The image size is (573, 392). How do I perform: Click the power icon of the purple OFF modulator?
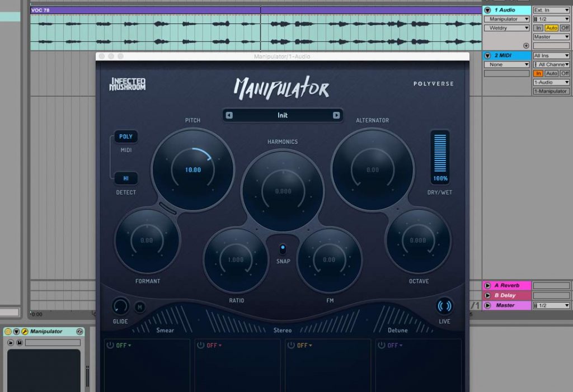pos(382,346)
